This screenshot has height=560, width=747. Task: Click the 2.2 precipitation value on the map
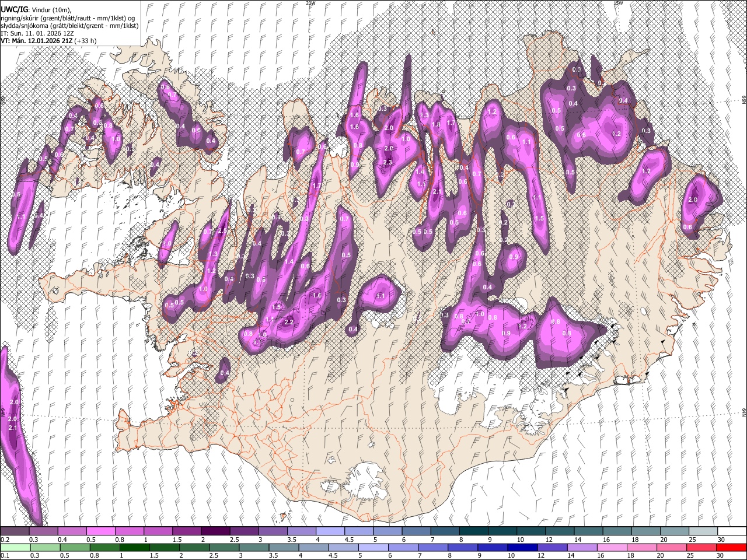(288, 322)
